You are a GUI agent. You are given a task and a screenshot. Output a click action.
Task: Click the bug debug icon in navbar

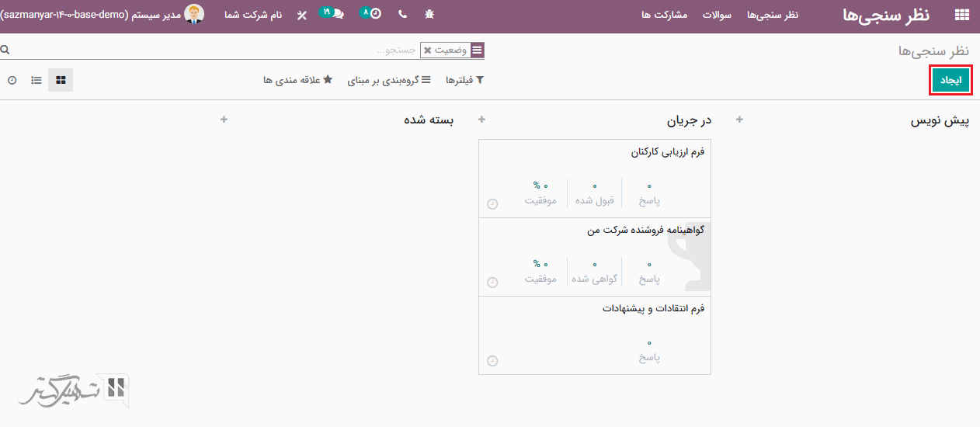click(x=429, y=15)
